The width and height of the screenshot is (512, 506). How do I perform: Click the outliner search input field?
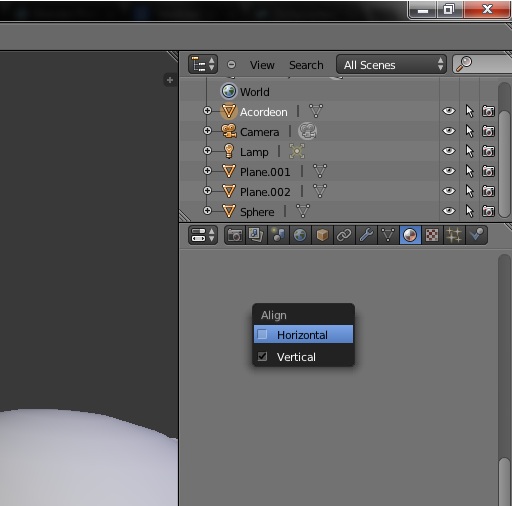[x=482, y=64]
